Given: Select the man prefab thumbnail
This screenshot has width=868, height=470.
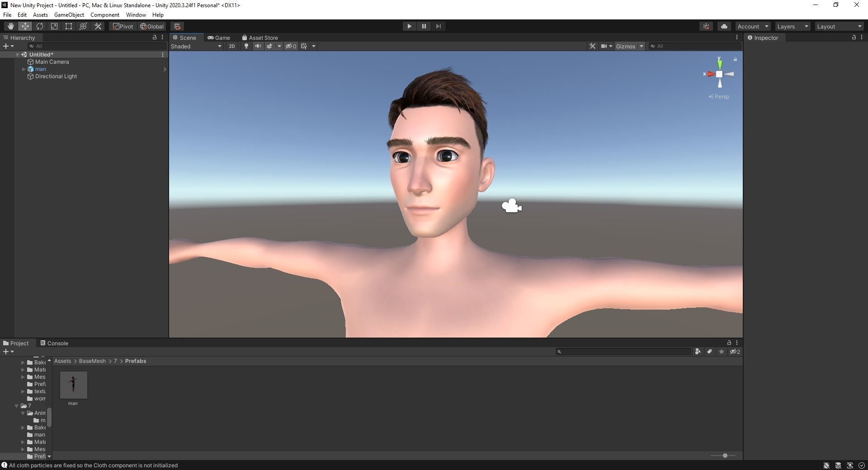Looking at the screenshot, I should pyautogui.click(x=73, y=385).
